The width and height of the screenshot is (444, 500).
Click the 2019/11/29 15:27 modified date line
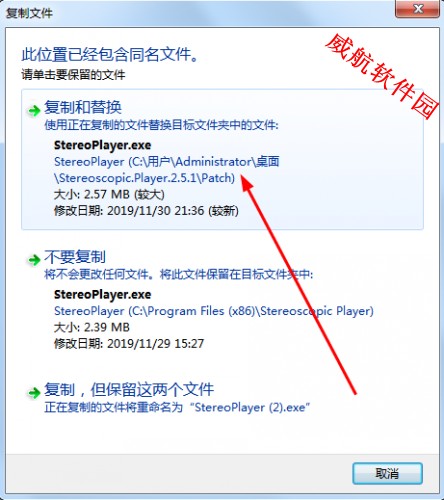coord(129,343)
